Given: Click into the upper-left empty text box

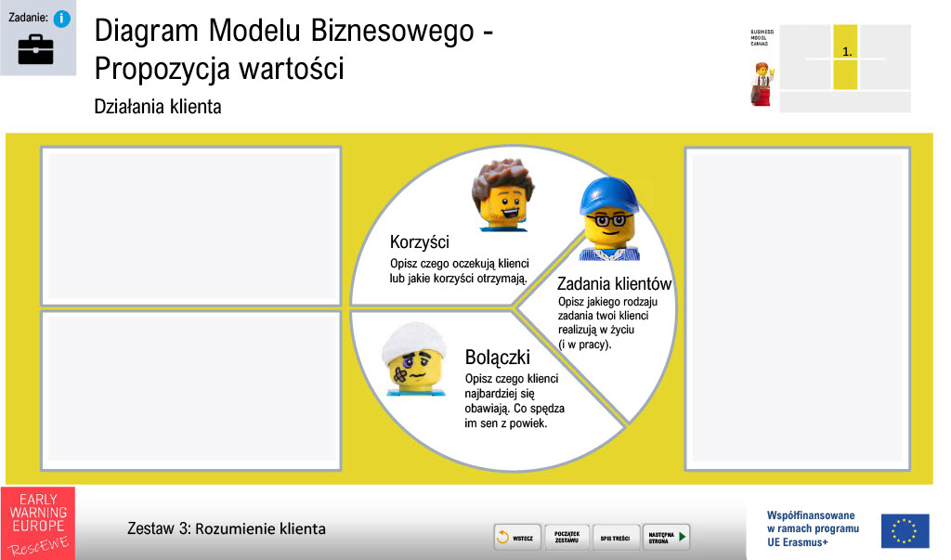Looking at the screenshot, I should click(191, 227).
